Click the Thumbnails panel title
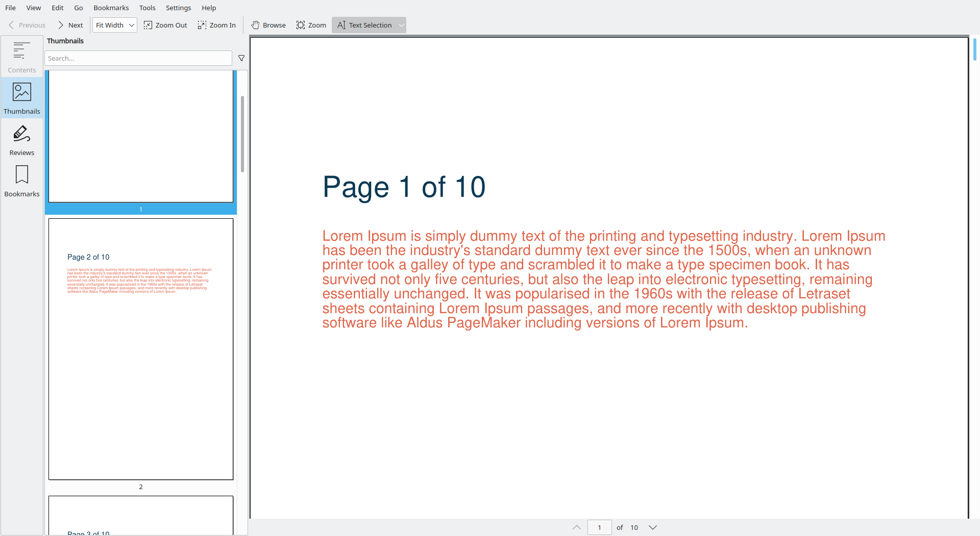This screenshot has width=980, height=536. pyautogui.click(x=65, y=41)
